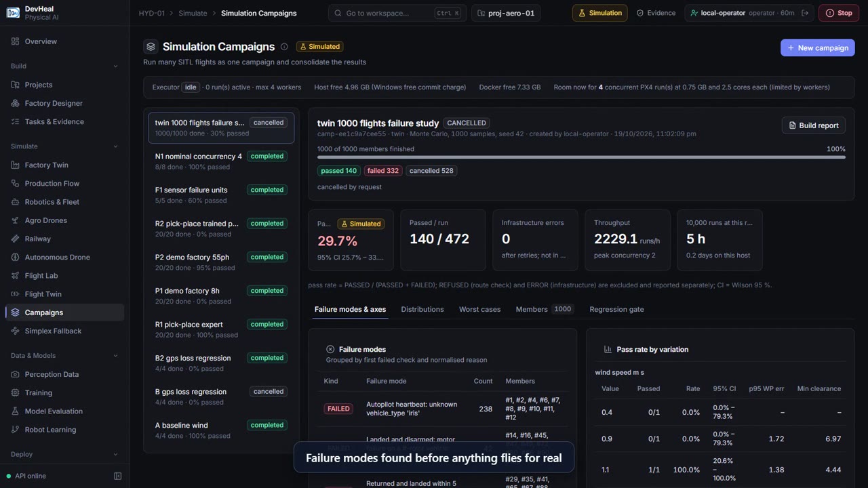Open the Tasks & Evidence icon

click(15, 121)
